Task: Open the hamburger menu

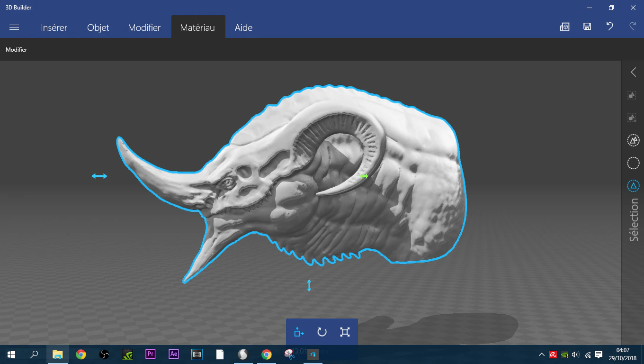Action: pos(14,27)
